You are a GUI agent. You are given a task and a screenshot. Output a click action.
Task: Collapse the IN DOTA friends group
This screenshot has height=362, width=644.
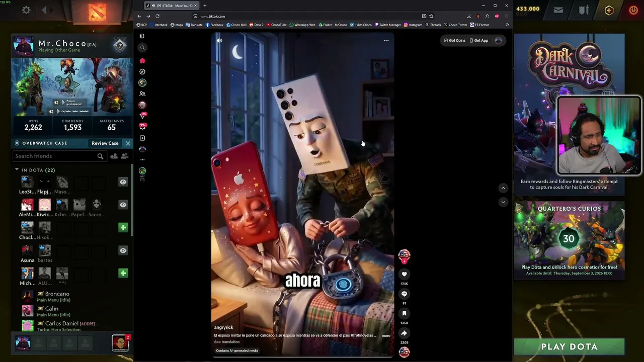[x=17, y=170]
